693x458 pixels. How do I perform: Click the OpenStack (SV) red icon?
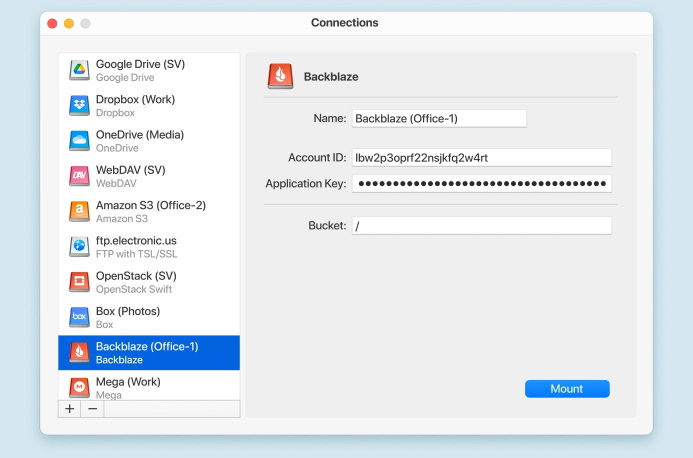click(79, 282)
